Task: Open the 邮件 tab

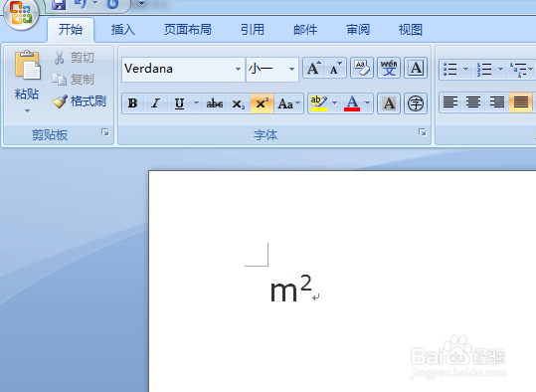Action: [305, 30]
